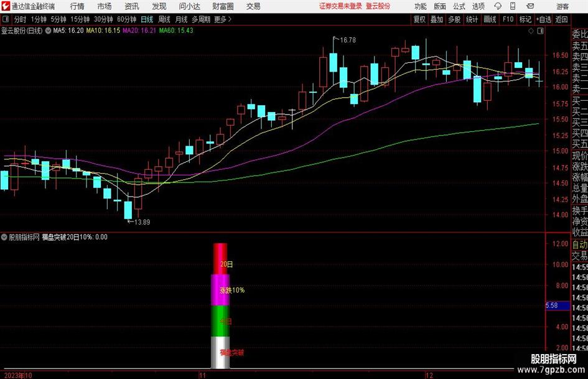Click the 叠加 overlay button
This screenshot has width=588, height=379.
coord(437,19)
